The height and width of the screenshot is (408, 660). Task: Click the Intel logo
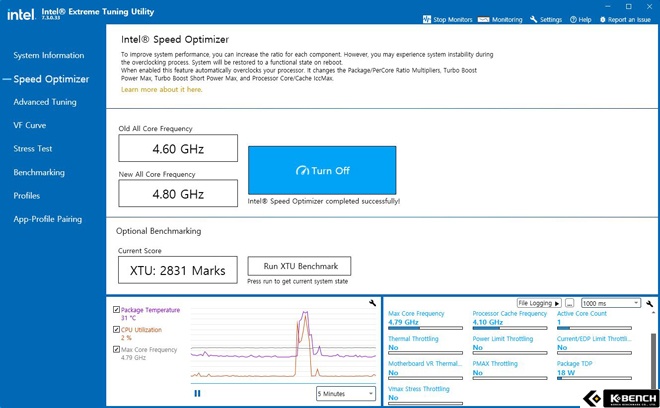tap(20, 15)
